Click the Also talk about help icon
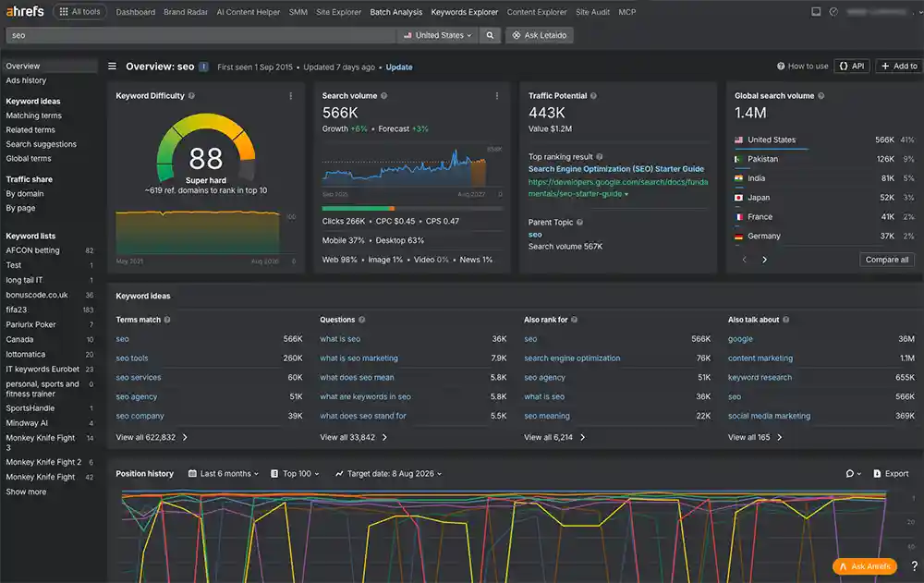Screen dimensions: 924x583 (x=786, y=320)
